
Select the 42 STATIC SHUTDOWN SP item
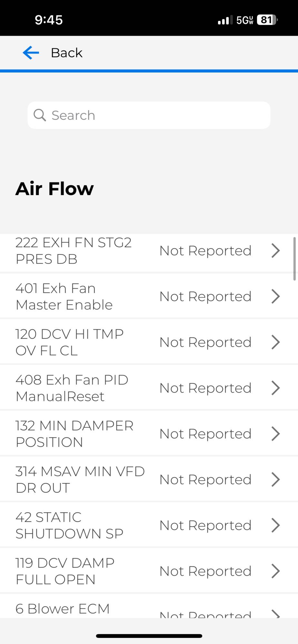69,525
